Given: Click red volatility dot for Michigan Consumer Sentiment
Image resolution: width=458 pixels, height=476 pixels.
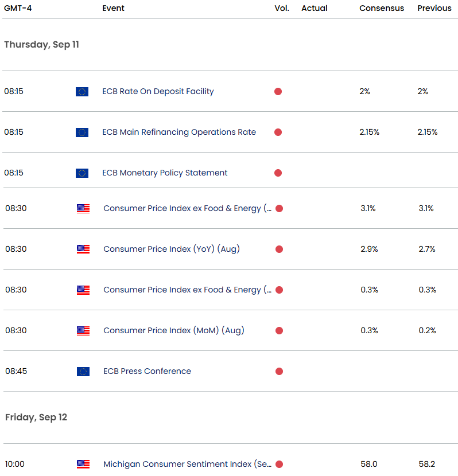Looking at the screenshot, I should click(x=279, y=465).
